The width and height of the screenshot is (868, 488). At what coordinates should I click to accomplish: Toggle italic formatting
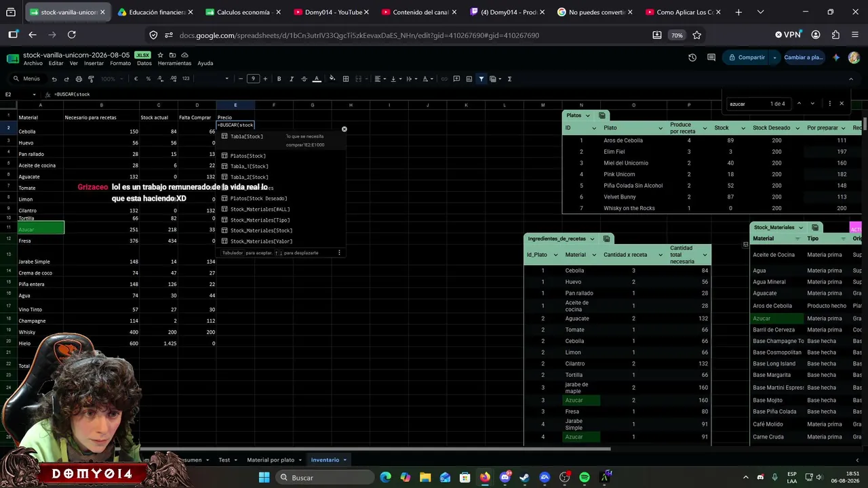[x=292, y=79]
